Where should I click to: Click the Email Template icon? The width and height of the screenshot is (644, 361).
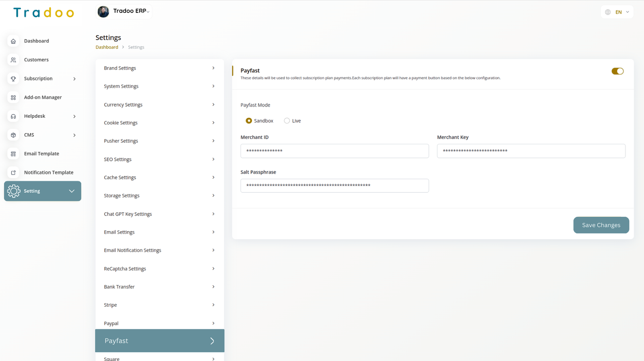(x=13, y=154)
